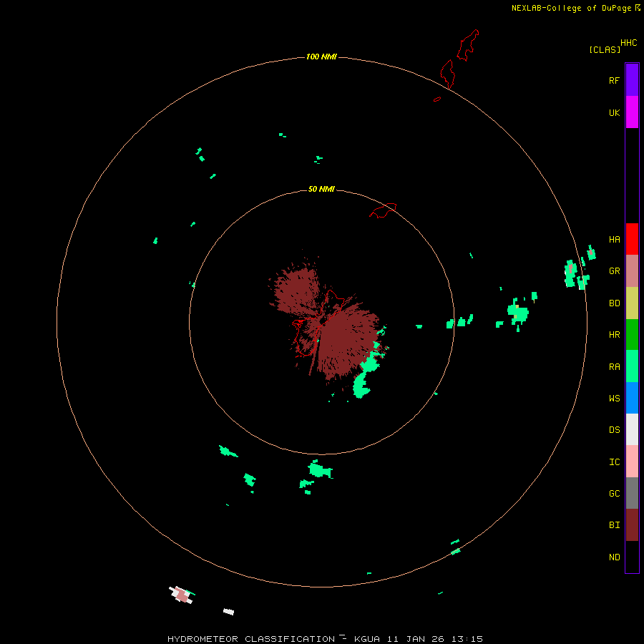
Task: Click the IC legend label
Action: [614, 462]
